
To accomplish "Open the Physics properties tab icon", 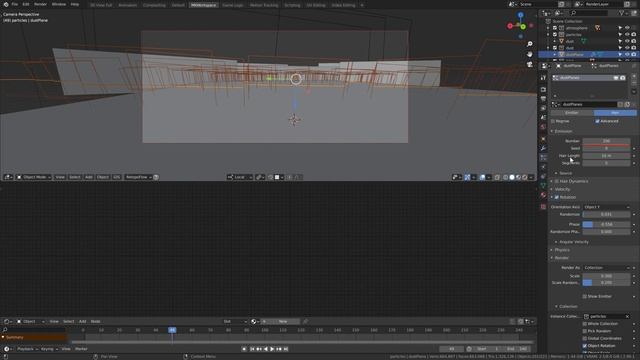I will click(x=543, y=167).
